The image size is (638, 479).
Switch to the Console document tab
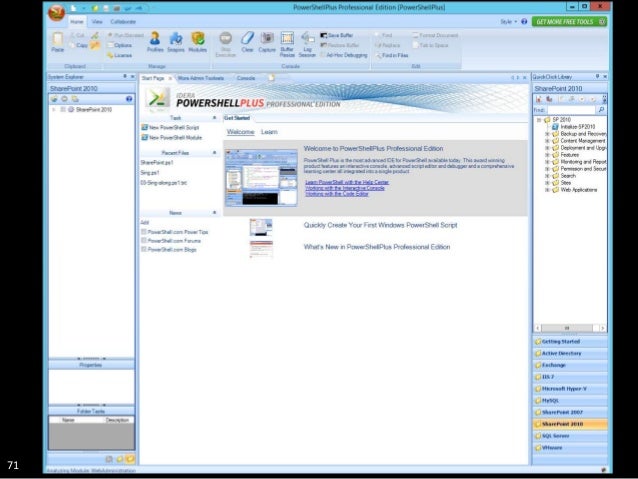246,78
